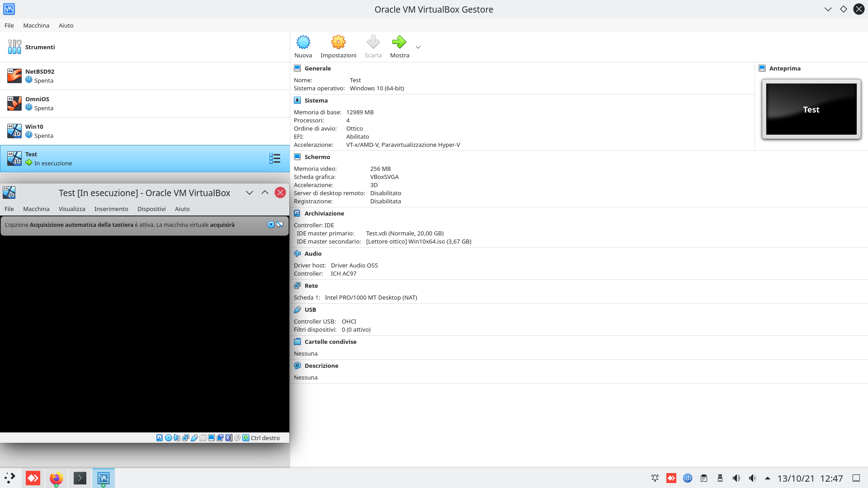Expand the system tray hidden icons arrow
The image size is (868, 488).
tap(767, 478)
